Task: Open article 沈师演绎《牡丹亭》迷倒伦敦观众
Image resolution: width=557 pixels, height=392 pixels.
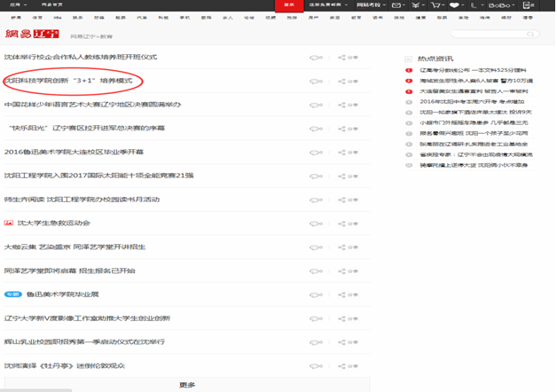Action: click(65, 365)
